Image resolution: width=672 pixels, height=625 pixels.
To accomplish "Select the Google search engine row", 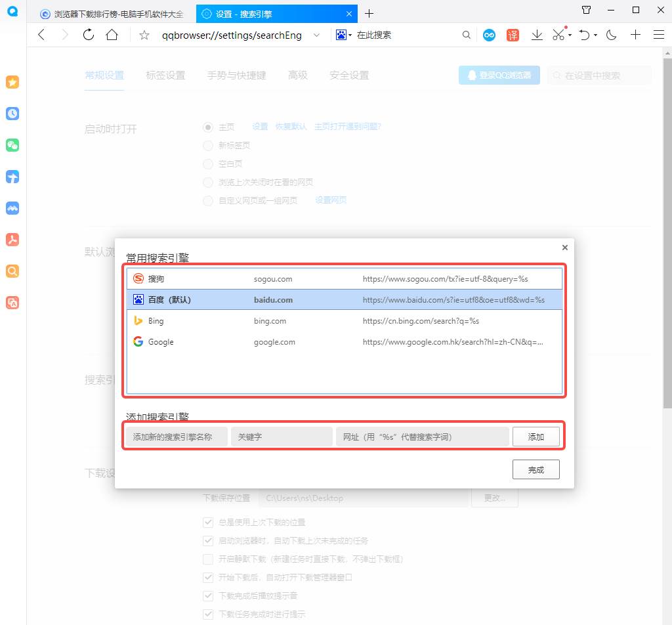I will (x=345, y=342).
